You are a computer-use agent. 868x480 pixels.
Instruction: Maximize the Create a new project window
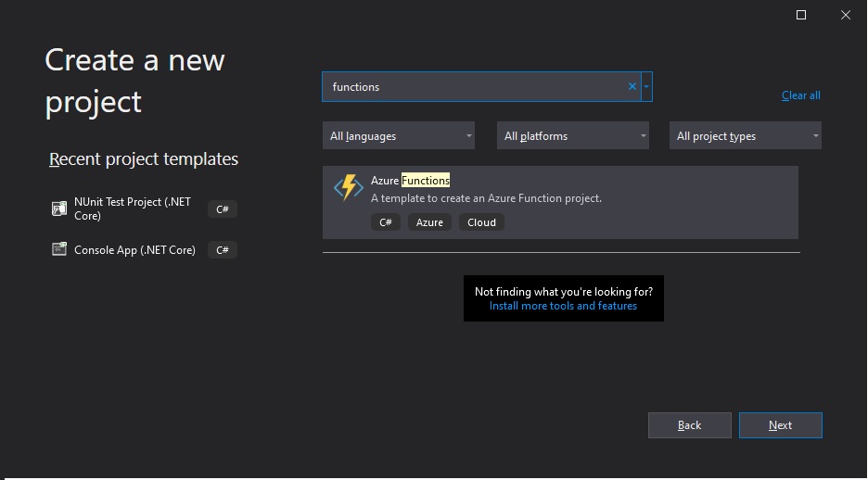801,15
